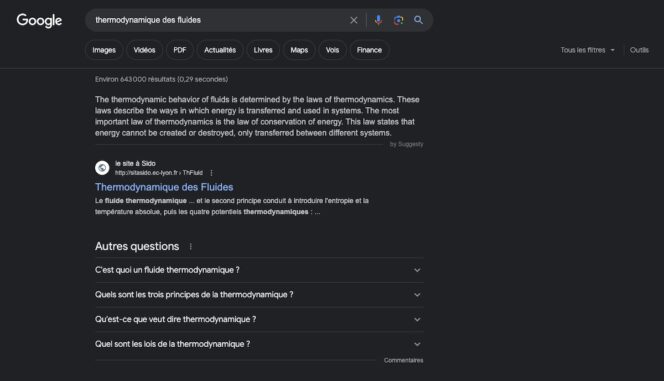Click the by Suggesty attribution text
664x381 pixels.
coord(407,144)
